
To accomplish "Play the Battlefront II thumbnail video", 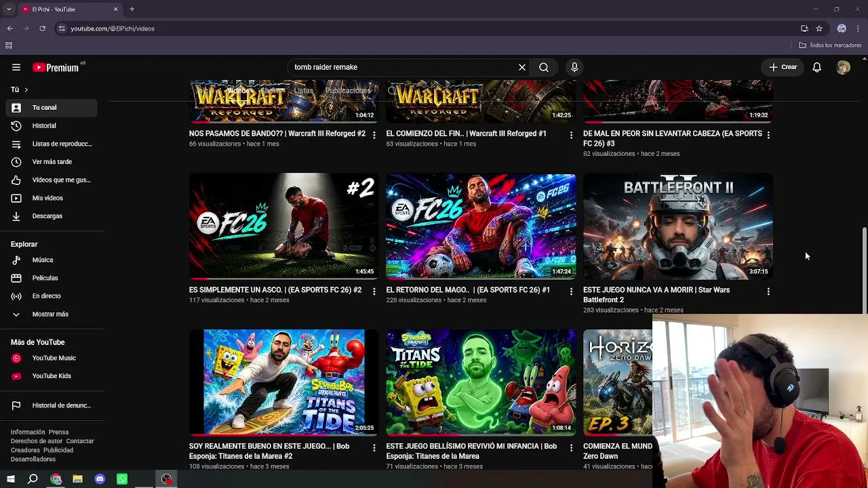I will [x=678, y=226].
